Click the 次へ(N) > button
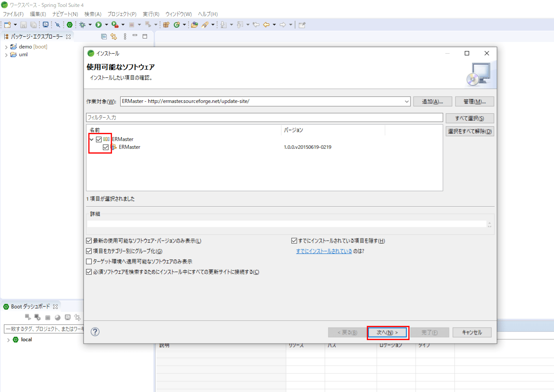554x392 pixels. coord(387,332)
